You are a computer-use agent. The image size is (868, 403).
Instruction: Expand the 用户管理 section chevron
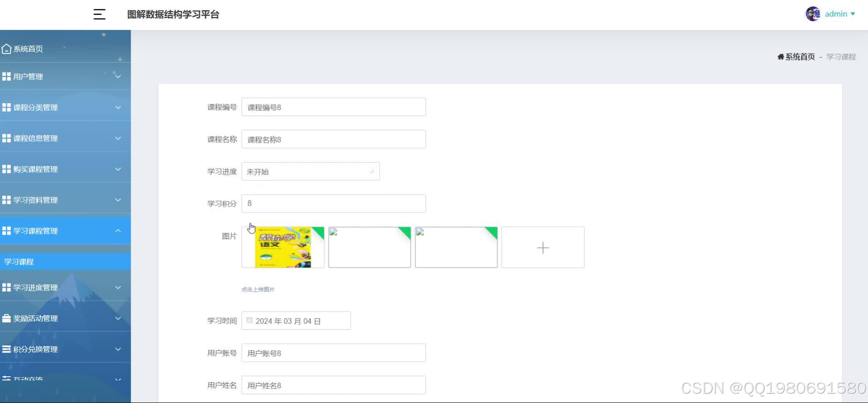118,77
